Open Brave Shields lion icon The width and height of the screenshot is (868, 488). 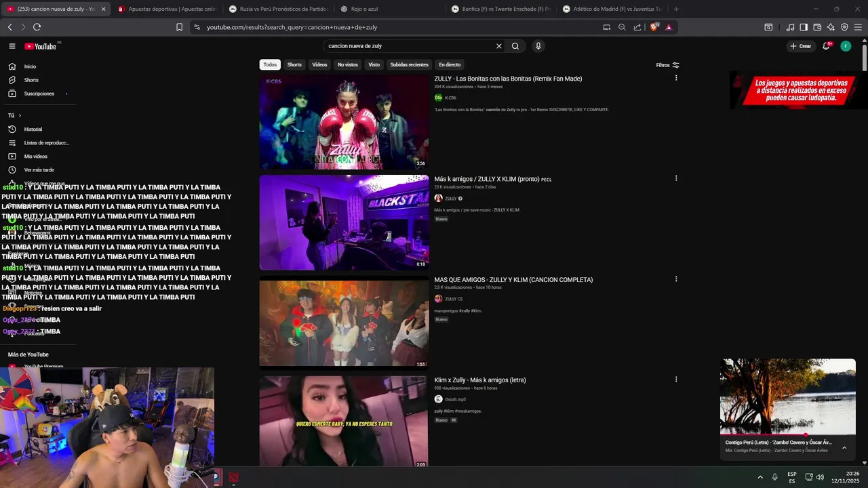coord(654,27)
